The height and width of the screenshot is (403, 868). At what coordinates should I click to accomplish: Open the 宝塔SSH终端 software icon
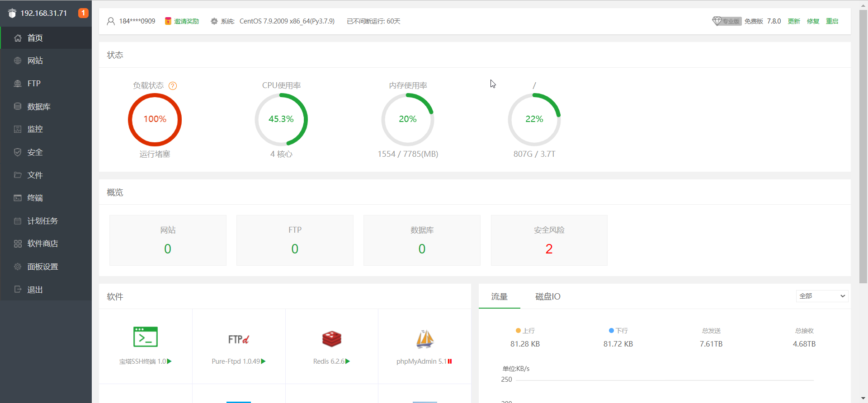(x=146, y=337)
